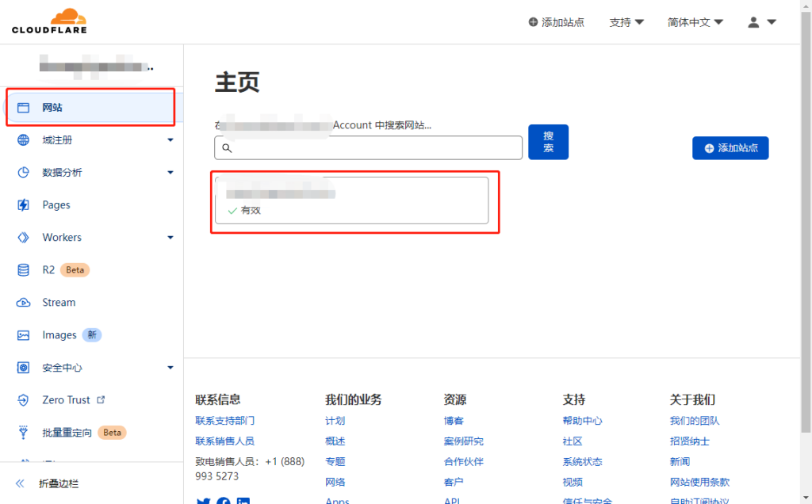
Task: Select 网站 in the sidebar
Action: (x=52, y=108)
